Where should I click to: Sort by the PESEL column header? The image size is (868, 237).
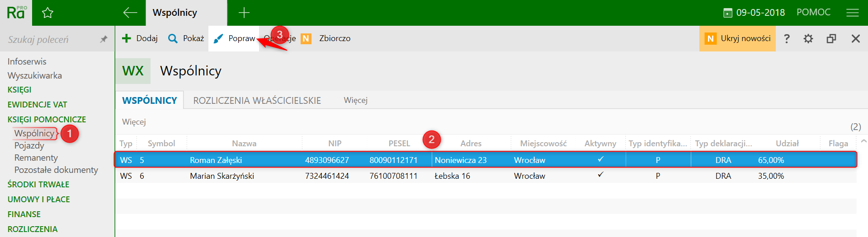(399, 143)
